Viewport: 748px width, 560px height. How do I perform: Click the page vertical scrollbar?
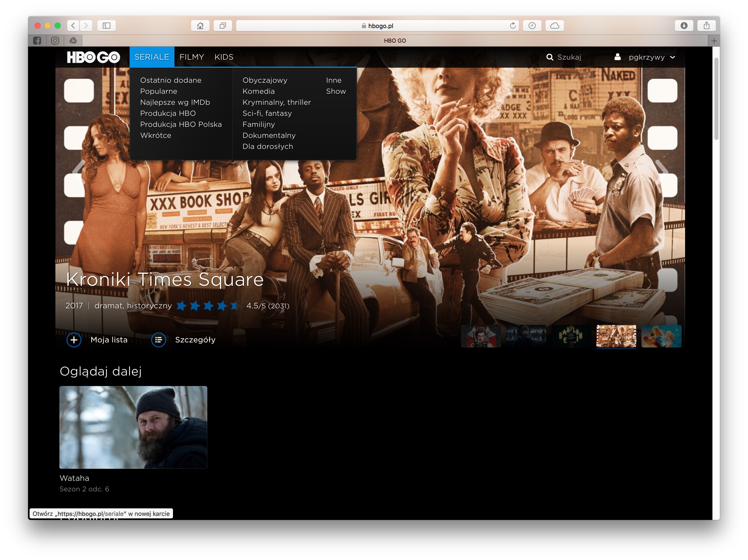point(716,99)
